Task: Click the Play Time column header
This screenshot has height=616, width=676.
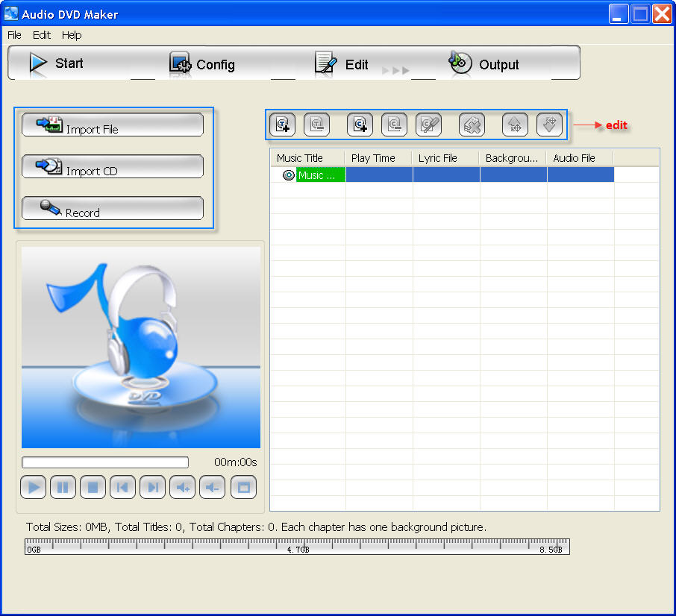Action: (x=378, y=158)
